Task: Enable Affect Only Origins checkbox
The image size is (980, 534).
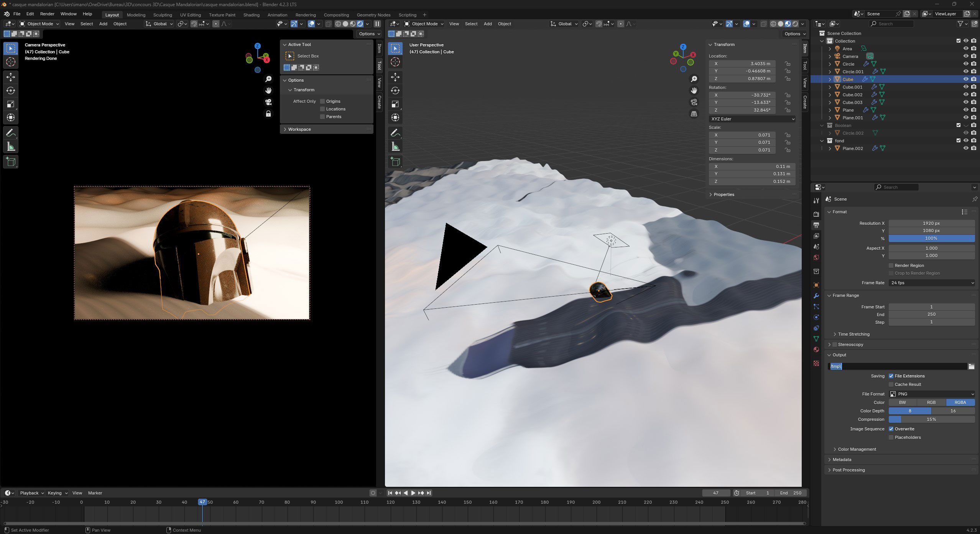Action: pyautogui.click(x=322, y=101)
